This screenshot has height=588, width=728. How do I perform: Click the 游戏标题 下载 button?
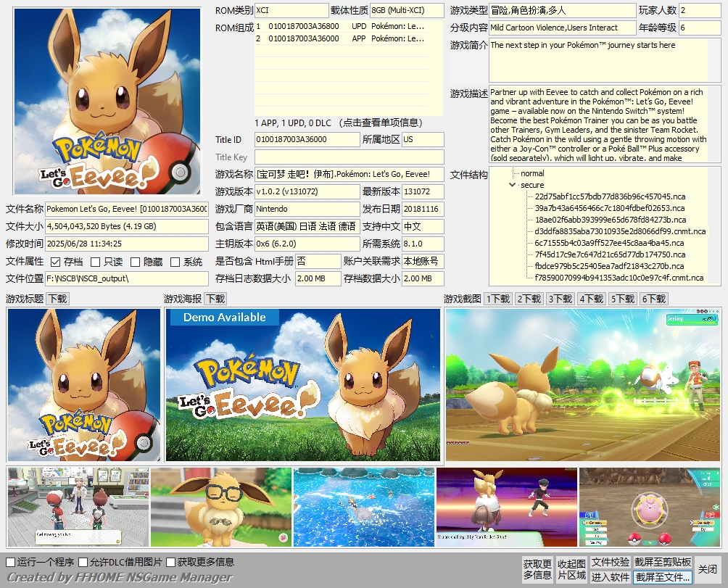[x=58, y=299]
